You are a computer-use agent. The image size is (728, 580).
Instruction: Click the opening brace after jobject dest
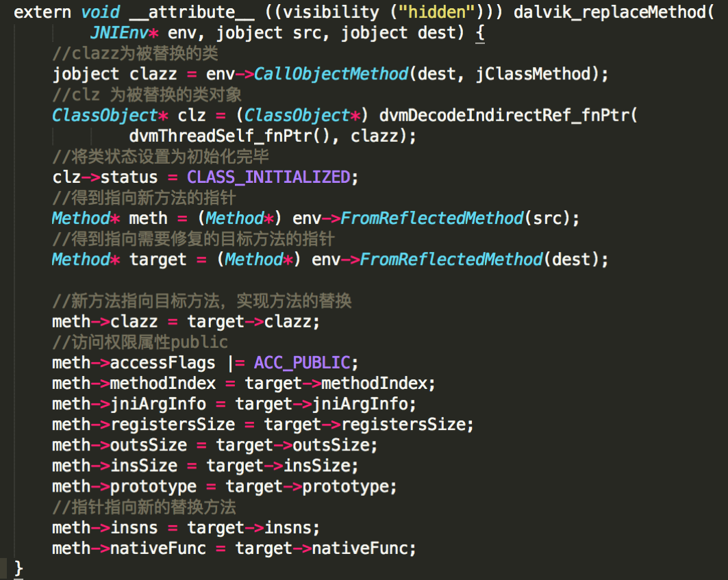point(480,33)
